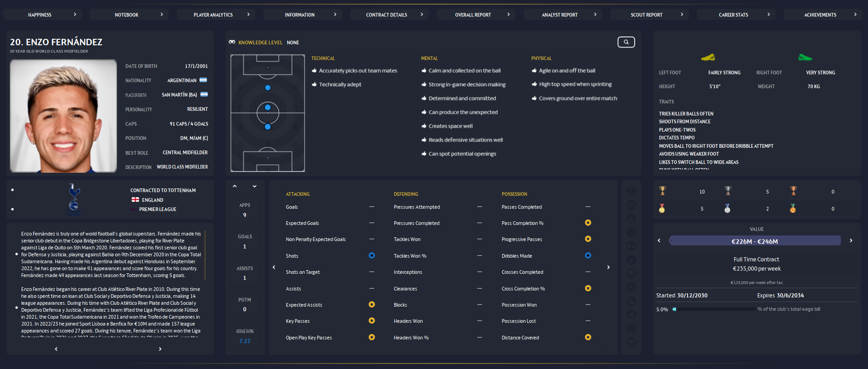Click the blue star beside Dribbles Made
868x369 pixels.
[588, 255]
